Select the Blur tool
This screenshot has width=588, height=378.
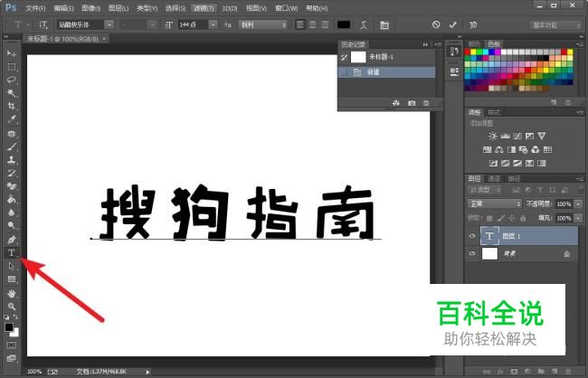[11, 213]
